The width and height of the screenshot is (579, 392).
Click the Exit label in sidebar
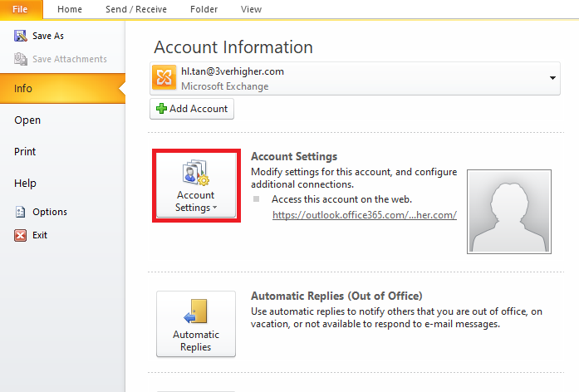pos(40,235)
